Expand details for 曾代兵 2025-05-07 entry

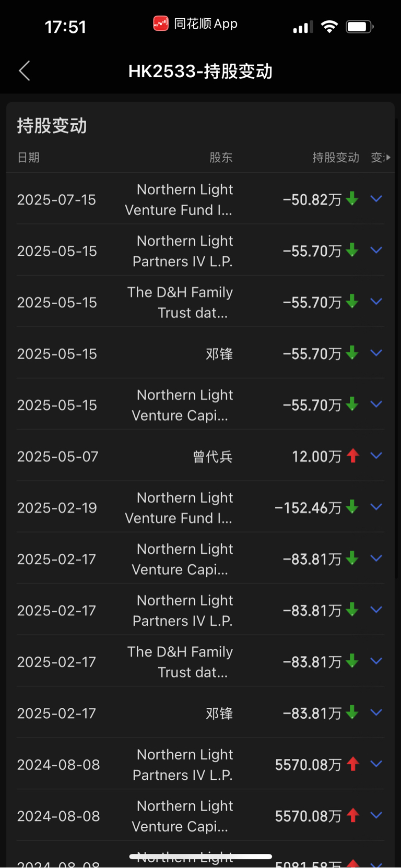pos(376,456)
